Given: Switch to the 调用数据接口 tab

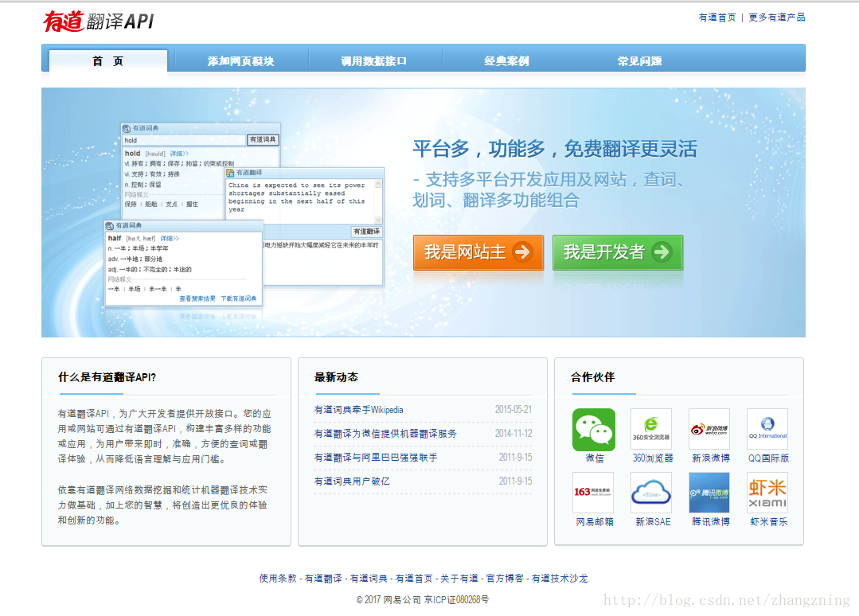Looking at the screenshot, I should pyautogui.click(x=373, y=60).
